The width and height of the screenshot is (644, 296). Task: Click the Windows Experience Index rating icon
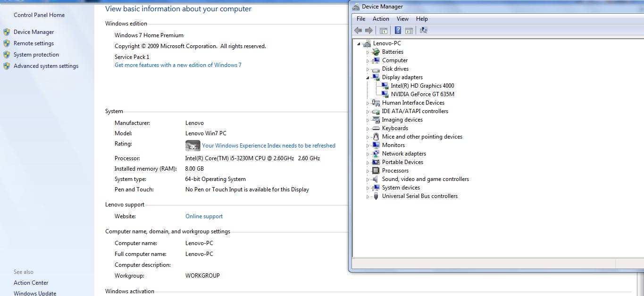click(193, 146)
